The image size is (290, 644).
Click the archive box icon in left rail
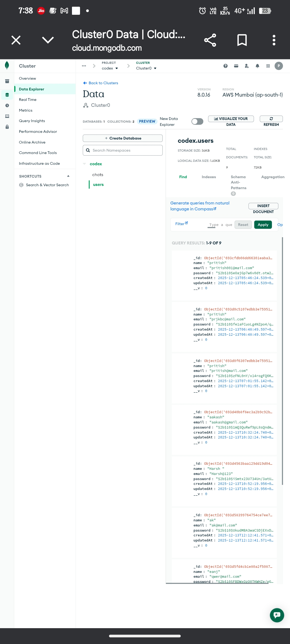tap(7, 81)
